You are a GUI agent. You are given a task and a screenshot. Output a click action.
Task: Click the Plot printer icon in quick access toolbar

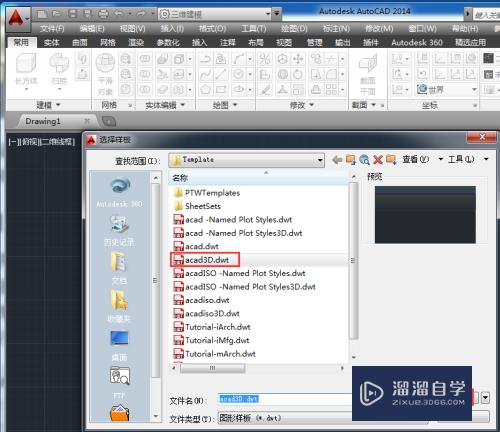click(x=103, y=14)
